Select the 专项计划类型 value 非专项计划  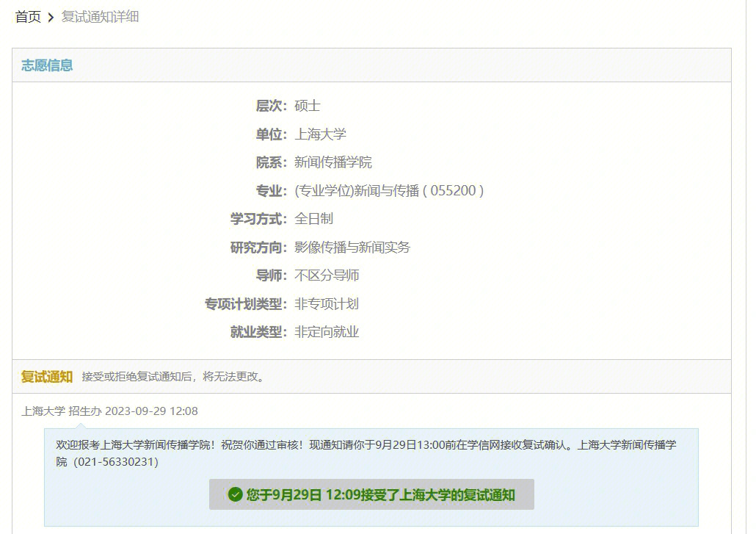pos(327,303)
